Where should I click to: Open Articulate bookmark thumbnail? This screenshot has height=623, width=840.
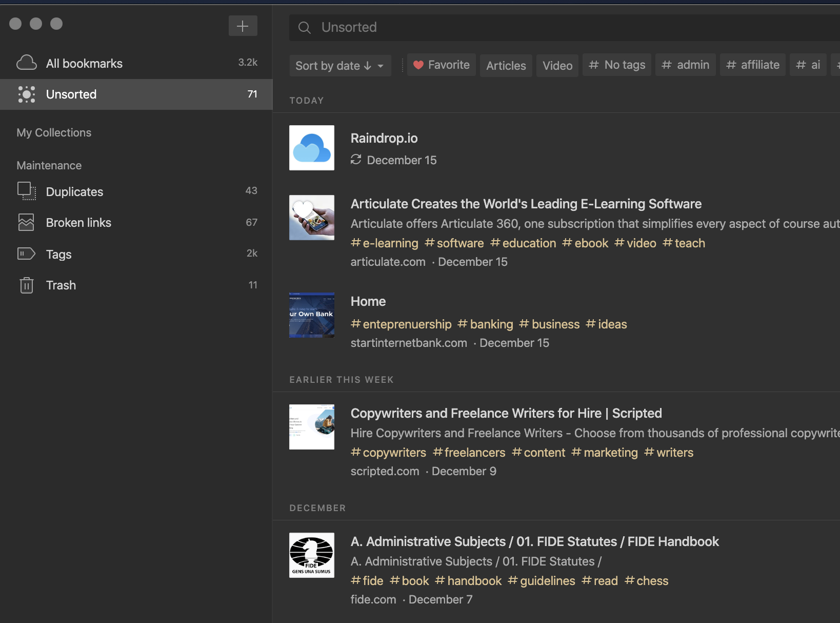point(312,218)
